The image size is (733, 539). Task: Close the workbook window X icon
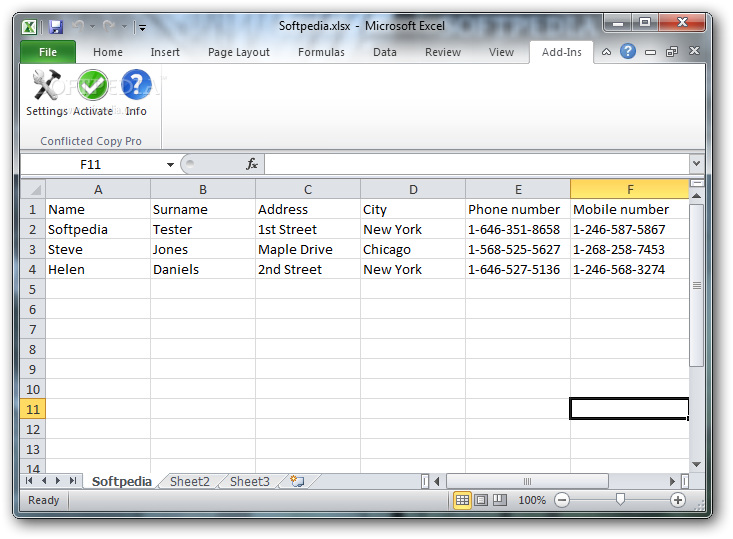pyautogui.click(x=694, y=50)
